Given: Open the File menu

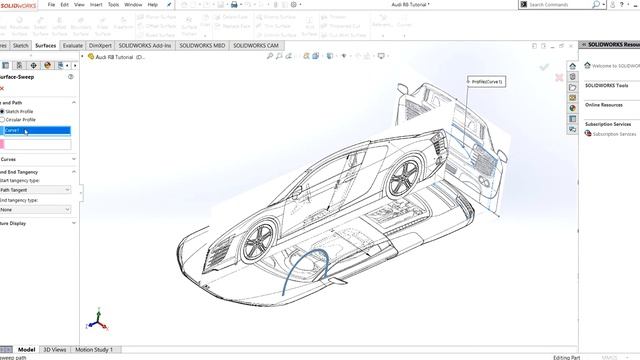Looking at the screenshot, I should point(51,5).
